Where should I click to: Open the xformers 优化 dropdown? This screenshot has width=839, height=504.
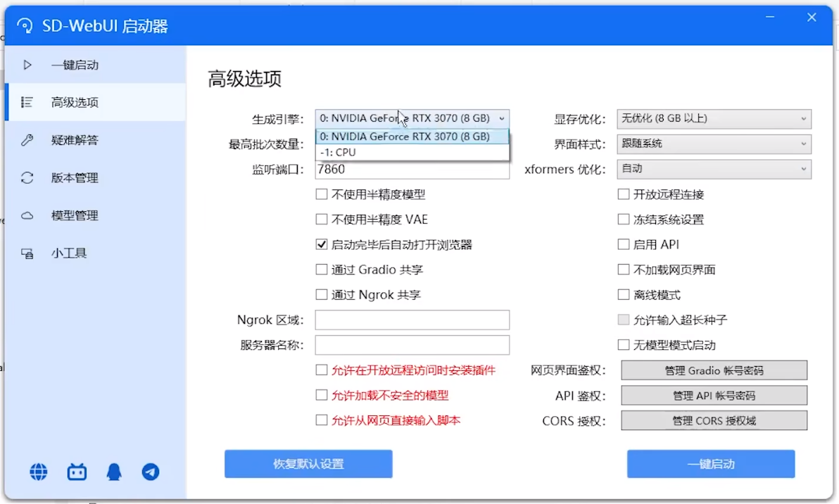pos(714,169)
